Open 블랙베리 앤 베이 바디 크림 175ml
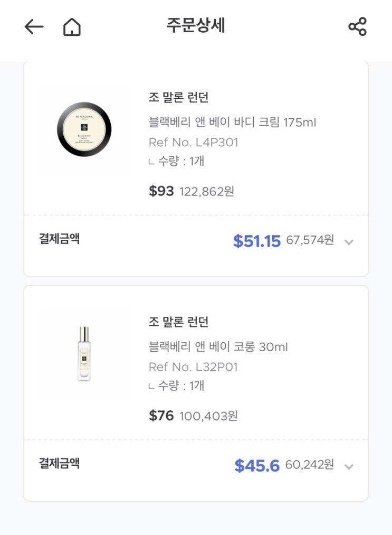The image size is (392, 535). [x=232, y=123]
